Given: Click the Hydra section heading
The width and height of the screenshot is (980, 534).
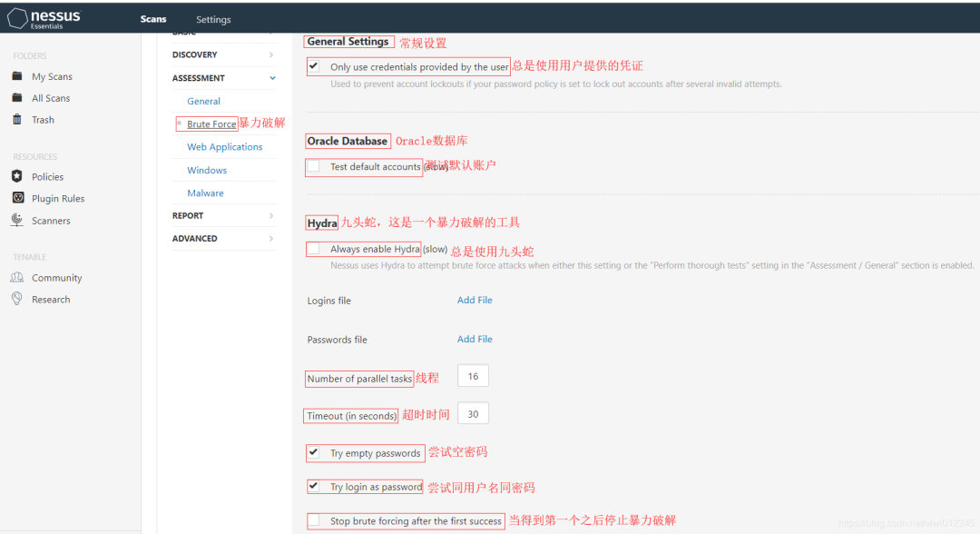Looking at the screenshot, I should click(x=322, y=222).
